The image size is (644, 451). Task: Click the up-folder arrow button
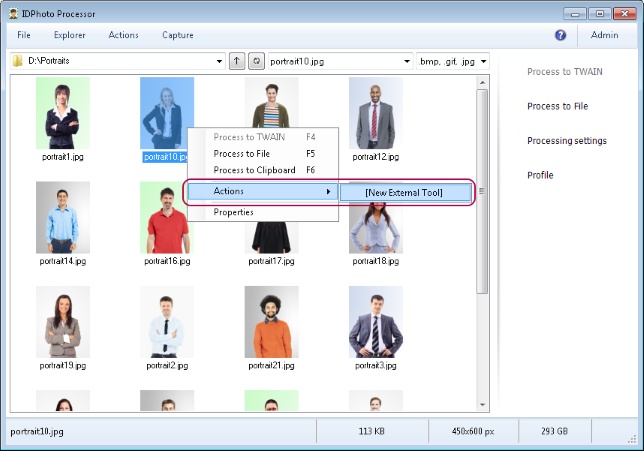click(237, 61)
